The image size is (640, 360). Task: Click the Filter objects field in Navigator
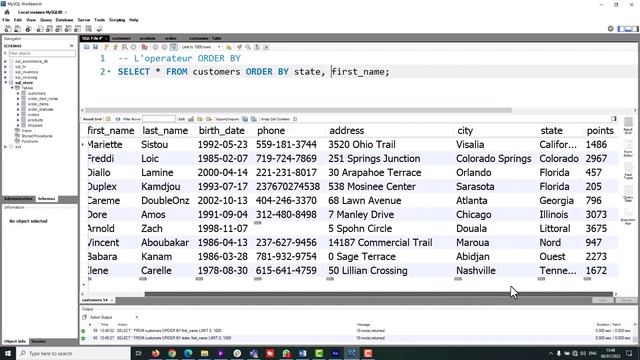[42, 53]
